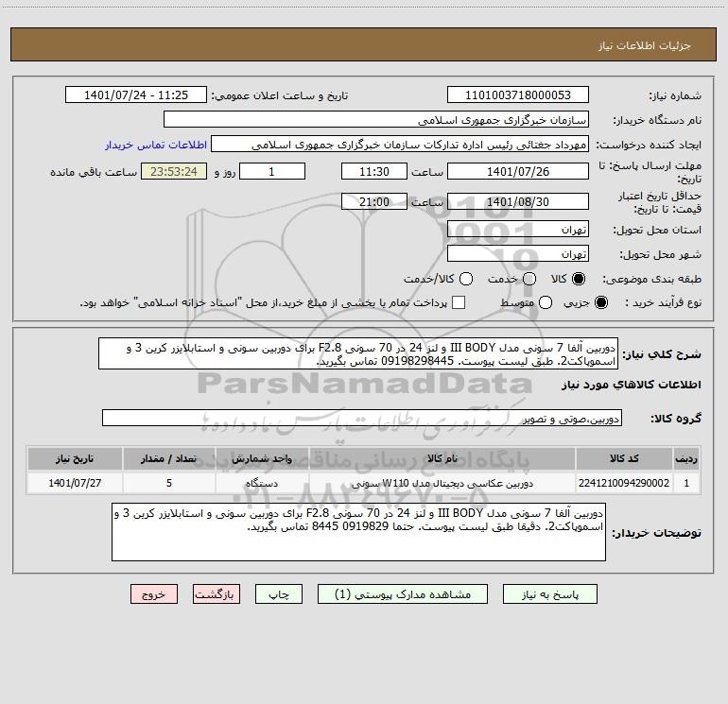Select the متوسط purchase type radio
Image resolution: width=728 pixels, height=704 pixels.
click(546, 302)
